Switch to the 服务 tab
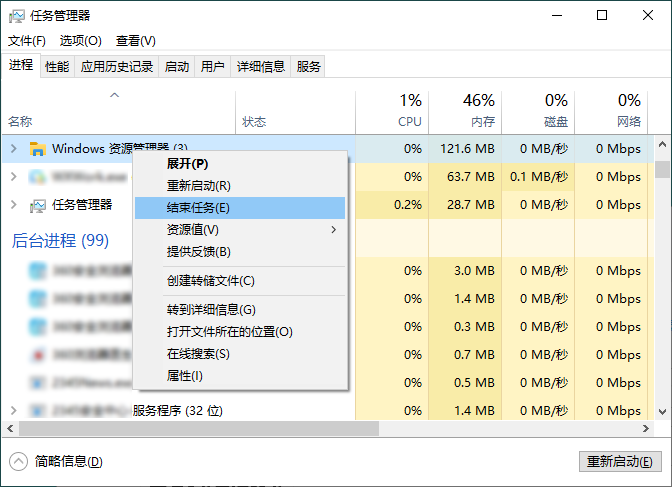Image resolution: width=672 pixels, height=487 pixels. [308, 66]
